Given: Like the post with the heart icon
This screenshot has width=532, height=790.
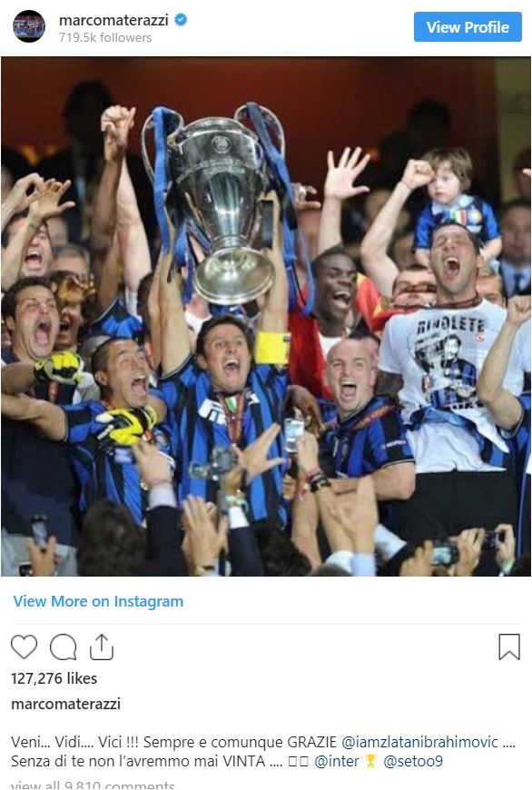Looking at the screenshot, I should pyautogui.click(x=25, y=647).
